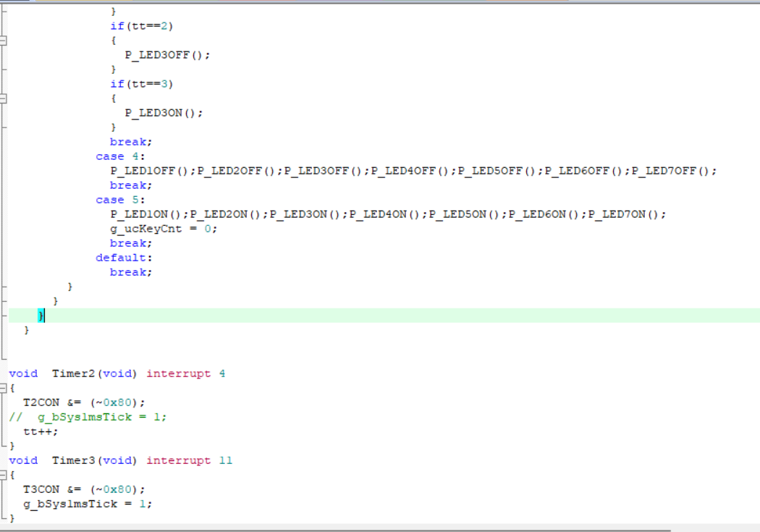
Task: Click the tt++ statement in Timer2
Action: pyautogui.click(x=41, y=431)
